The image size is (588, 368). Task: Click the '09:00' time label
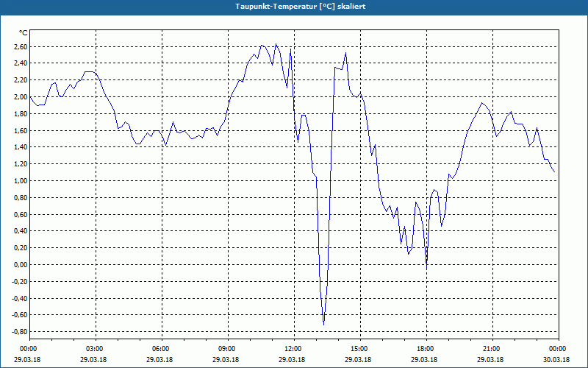tap(226, 349)
